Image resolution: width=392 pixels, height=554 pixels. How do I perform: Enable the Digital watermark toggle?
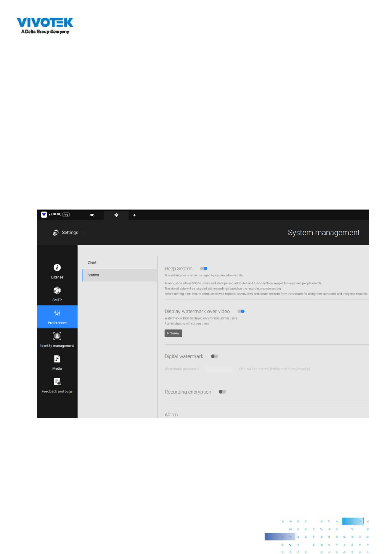click(215, 356)
